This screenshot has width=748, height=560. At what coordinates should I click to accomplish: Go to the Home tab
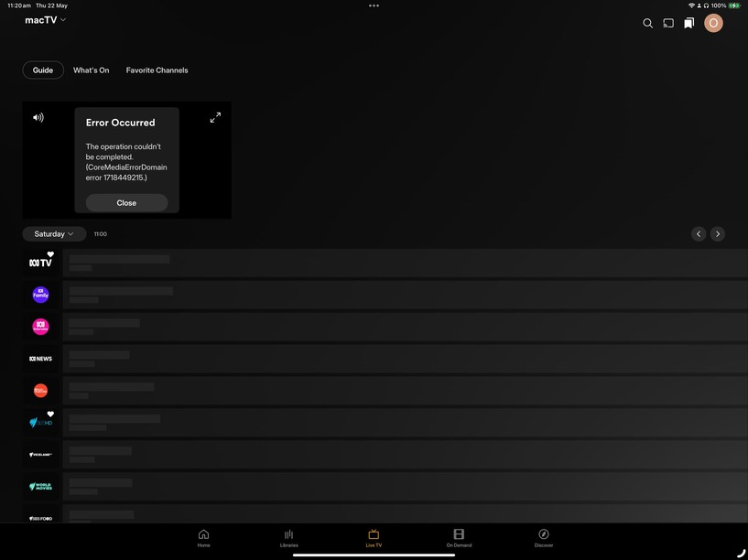[203, 538]
